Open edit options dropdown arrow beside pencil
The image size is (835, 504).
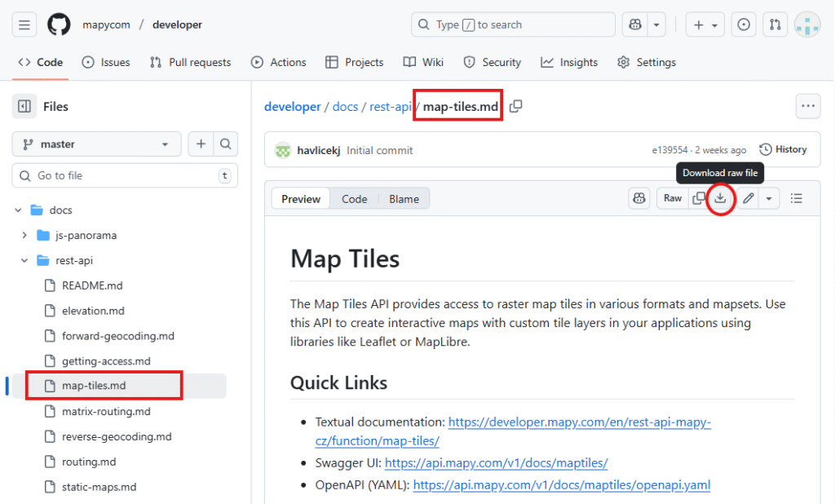[x=769, y=198]
